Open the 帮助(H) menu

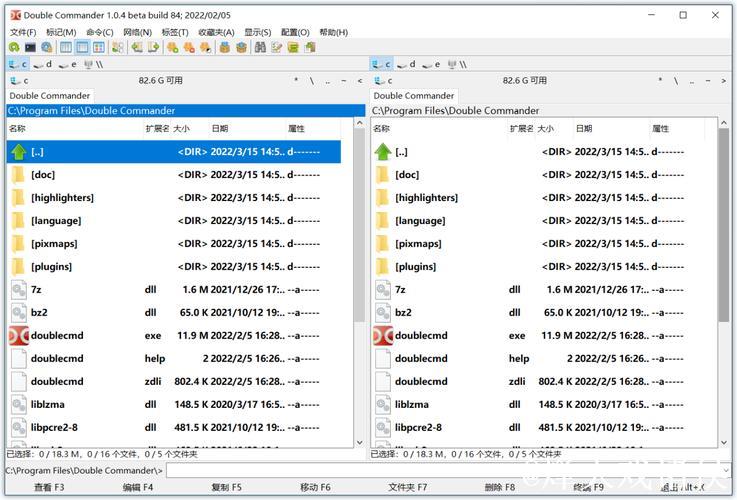334,32
